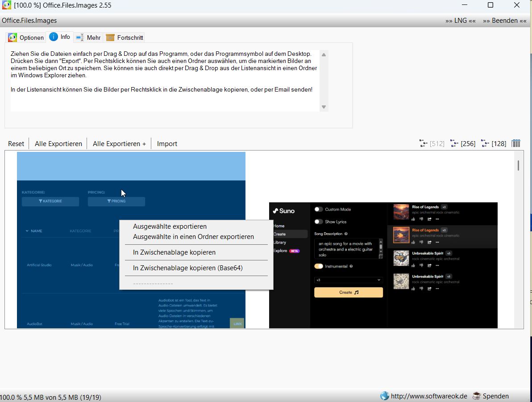Click the Reset button
Image resolution: width=532 pixels, height=402 pixels.
[x=16, y=144]
